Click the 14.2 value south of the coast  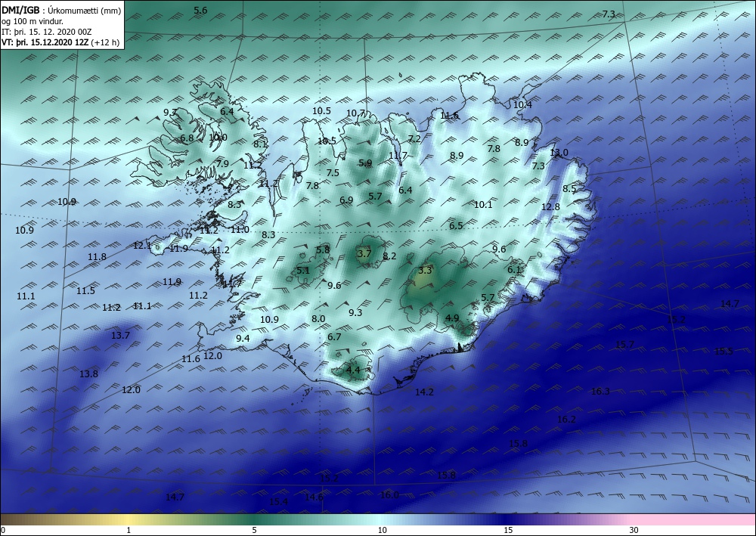pyautogui.click(x=424, y=392)
